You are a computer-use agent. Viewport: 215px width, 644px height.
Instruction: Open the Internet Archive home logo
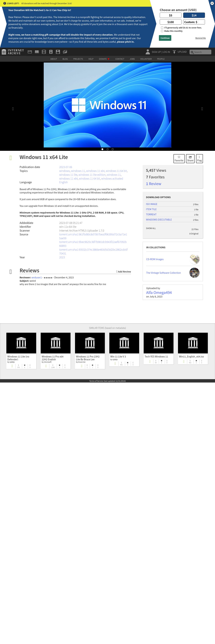(x=13, y=52)
